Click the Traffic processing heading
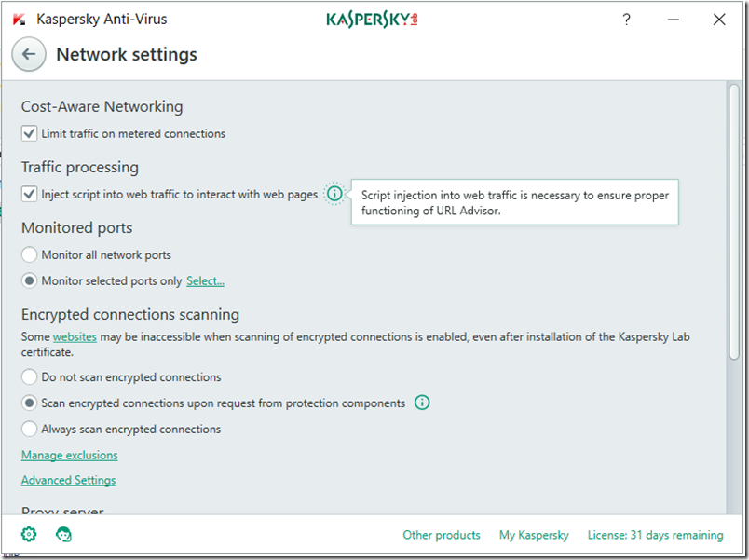Screen dimensions: 749x560 pyautogui.click(x=80, y=167)
